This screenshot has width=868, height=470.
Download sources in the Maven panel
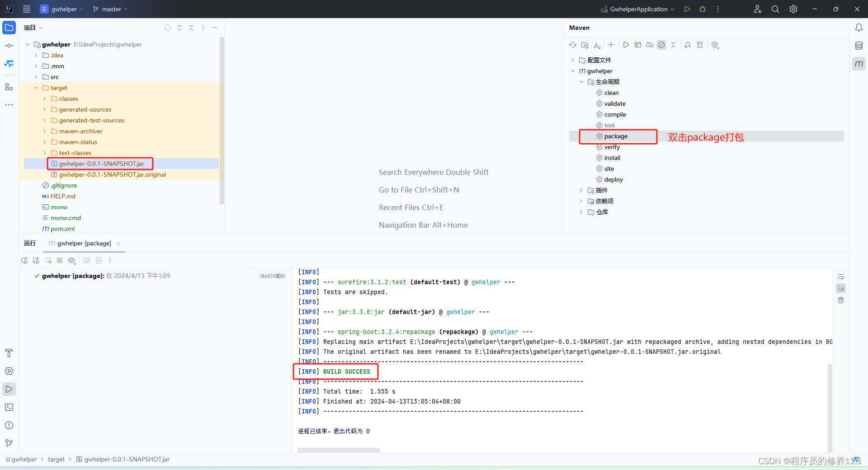click(x=597, y=45)
